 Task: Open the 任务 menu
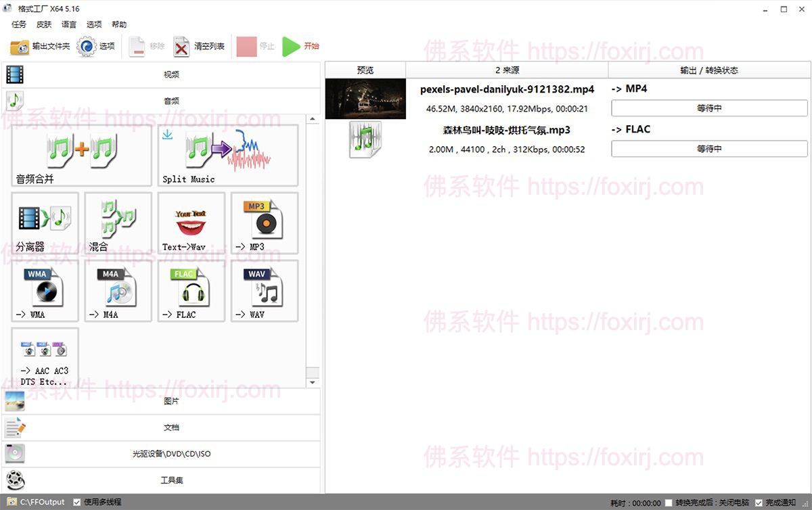tap(19, 24)
